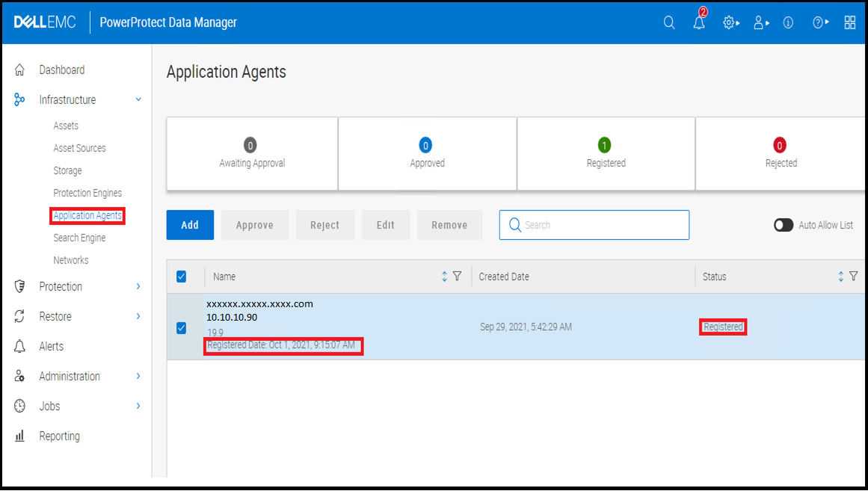This screenshot has height=491, width=868.
Task: Click the Restore refresh icon
Action: pyautogui.click(x=19, y=316)
